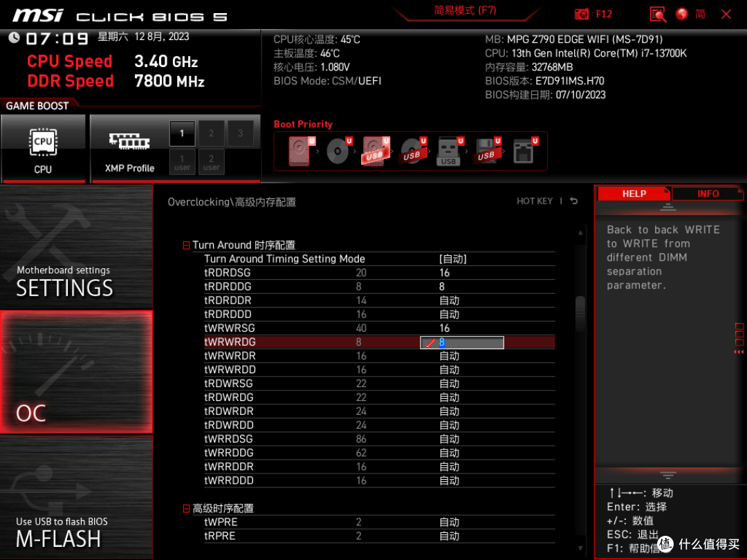Open the BIOS search icon
747x560 pixels.
tap(658, 14)
